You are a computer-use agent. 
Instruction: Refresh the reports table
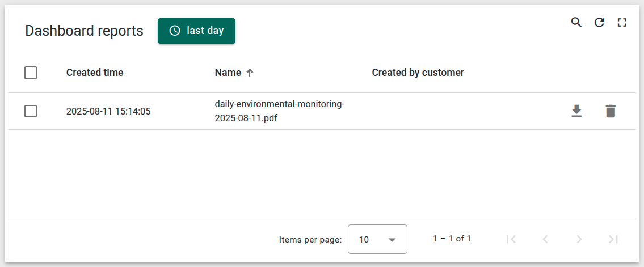599,23
